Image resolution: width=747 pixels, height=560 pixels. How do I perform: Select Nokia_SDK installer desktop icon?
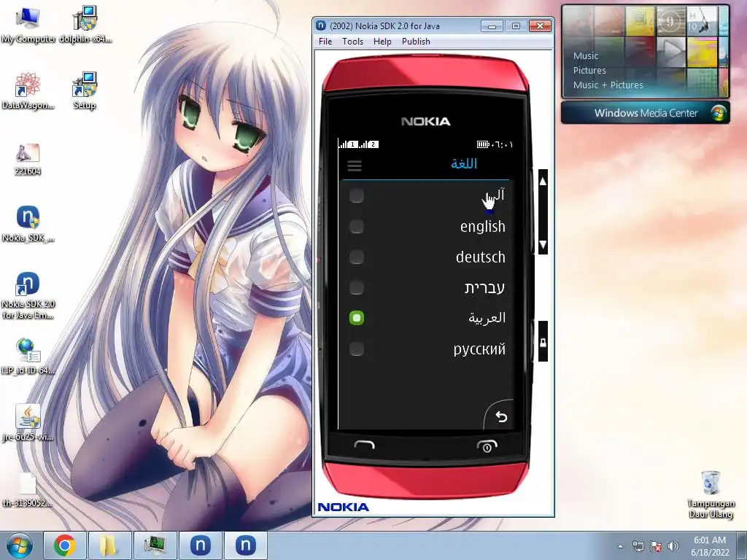[28, 224]
